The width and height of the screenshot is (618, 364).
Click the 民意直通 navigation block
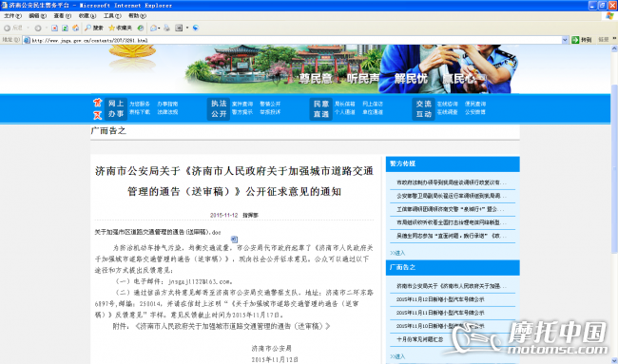[321, 108]
